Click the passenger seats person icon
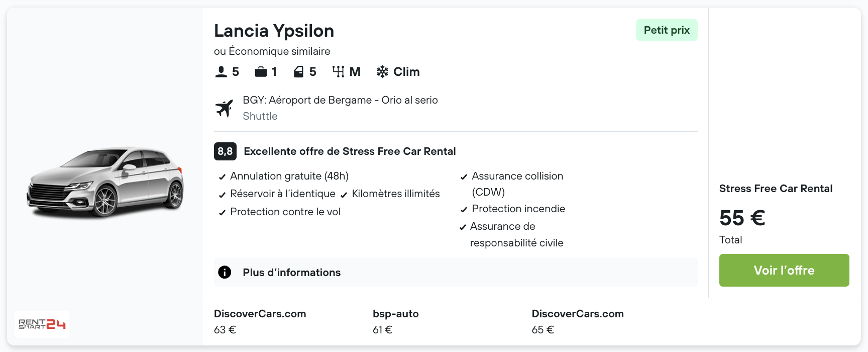868x352 pixels. pos(221,72)
